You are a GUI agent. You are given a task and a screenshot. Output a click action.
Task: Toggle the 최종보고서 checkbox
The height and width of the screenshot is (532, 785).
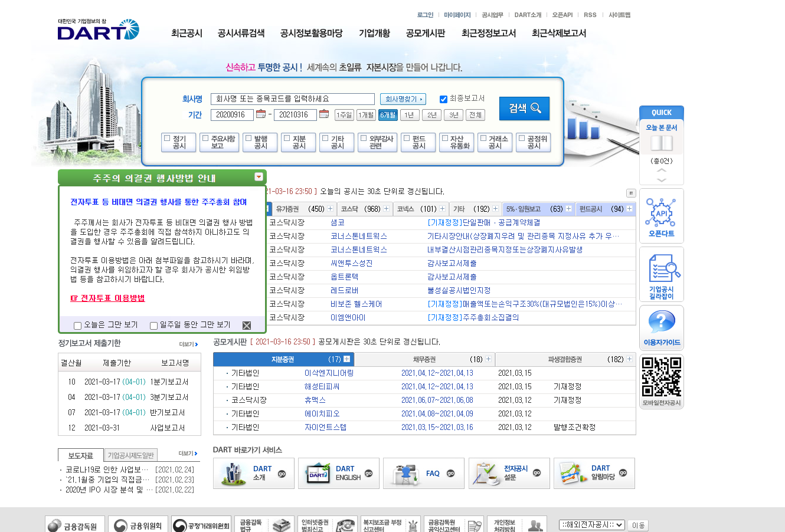coord(443,99)
